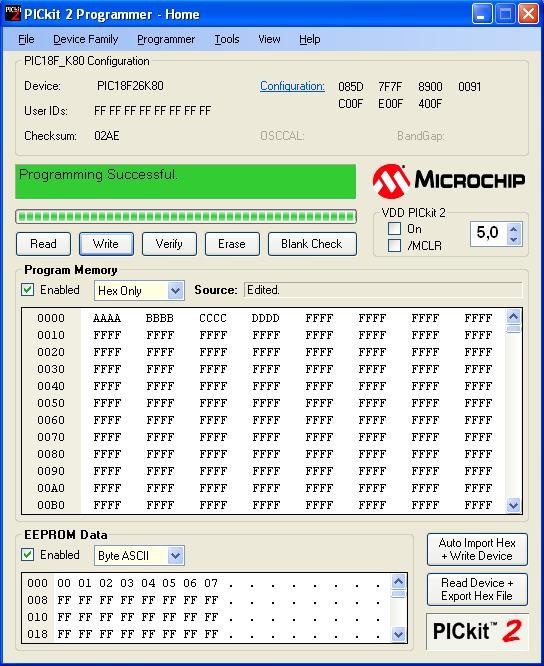This screenshot has height=666, width=544.
Task: Click the checksum value 02AE
Action: (x=107, y=136)
